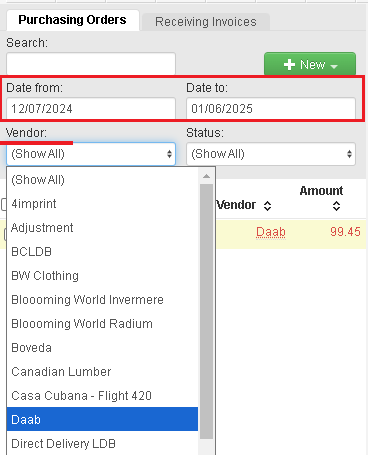The height and width of the screenshot is (455, 368).
Task: Switch to the Receiving Invoices tab
Action: (x=206, y=22)
